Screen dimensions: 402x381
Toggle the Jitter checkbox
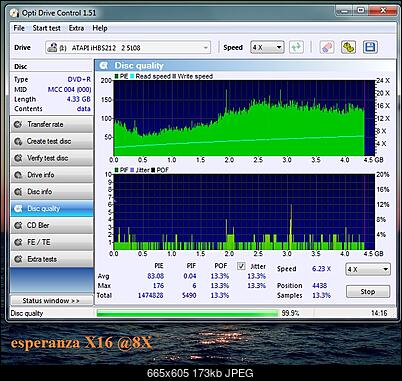[241, 266]
